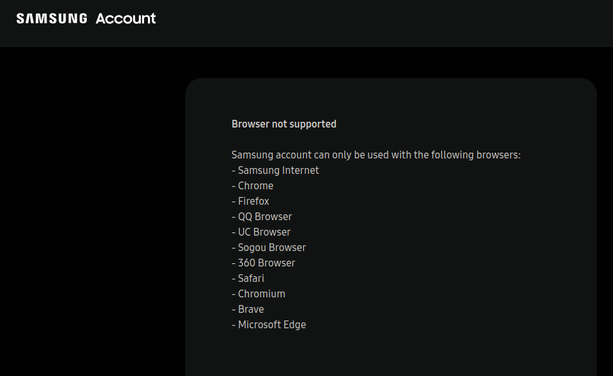Click empty area of top header bar
This screenshot has width=613, height=376.
pos(383,23)
